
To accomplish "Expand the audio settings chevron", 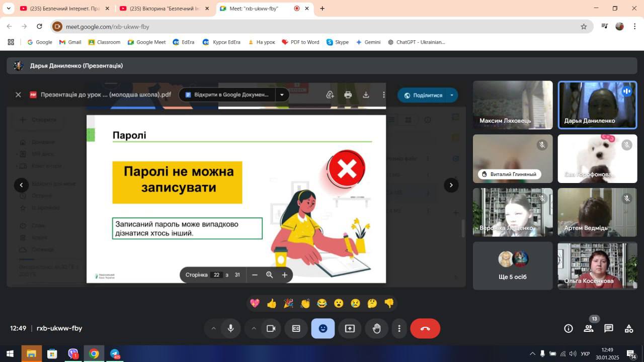I will pos(213,328).
